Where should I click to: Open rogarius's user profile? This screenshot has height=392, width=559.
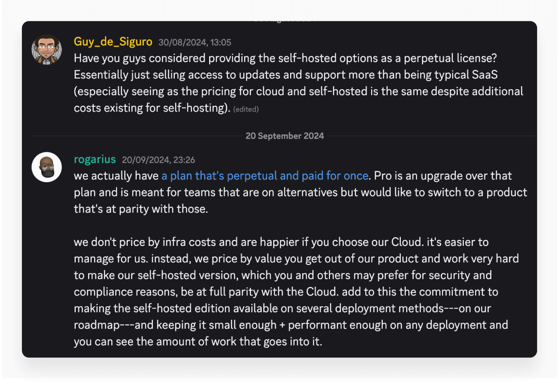(x=94, y=159)
